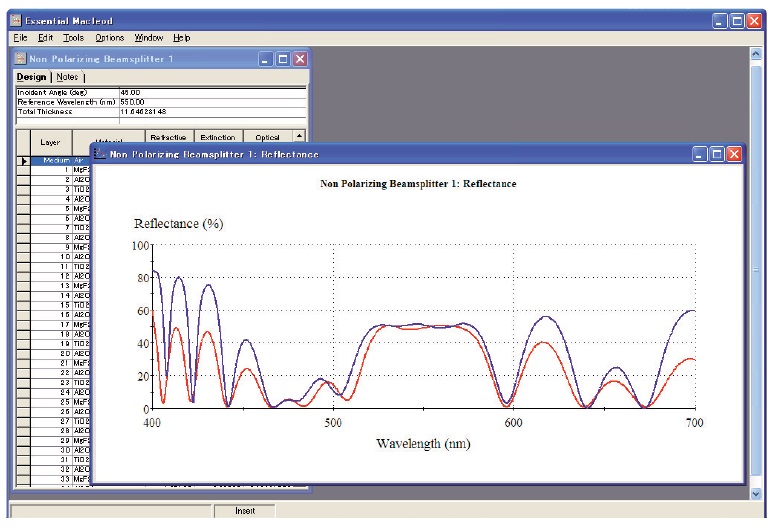Switch to the Notes tab
780x530 pixels.
(67, 77)
